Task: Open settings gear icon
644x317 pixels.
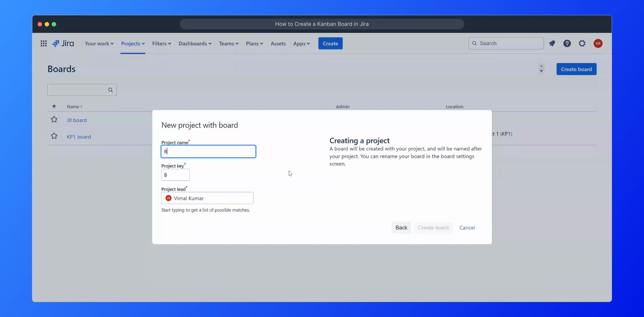Action: click(582, 43)
